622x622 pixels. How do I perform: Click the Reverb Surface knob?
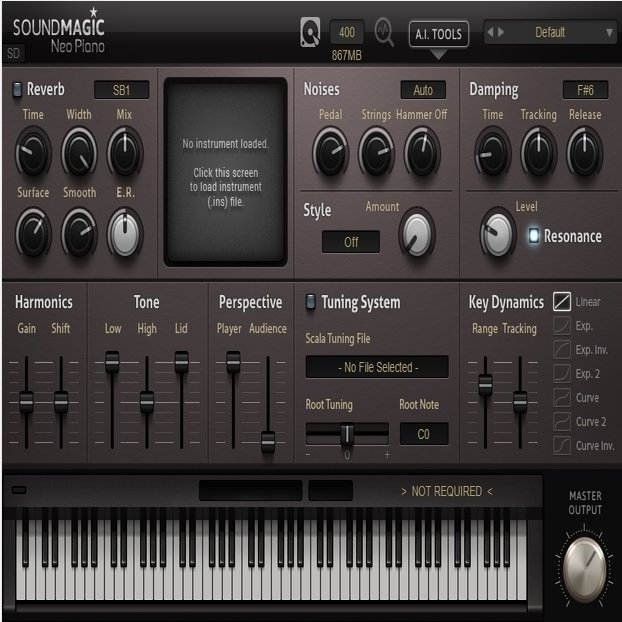(33, 234)
